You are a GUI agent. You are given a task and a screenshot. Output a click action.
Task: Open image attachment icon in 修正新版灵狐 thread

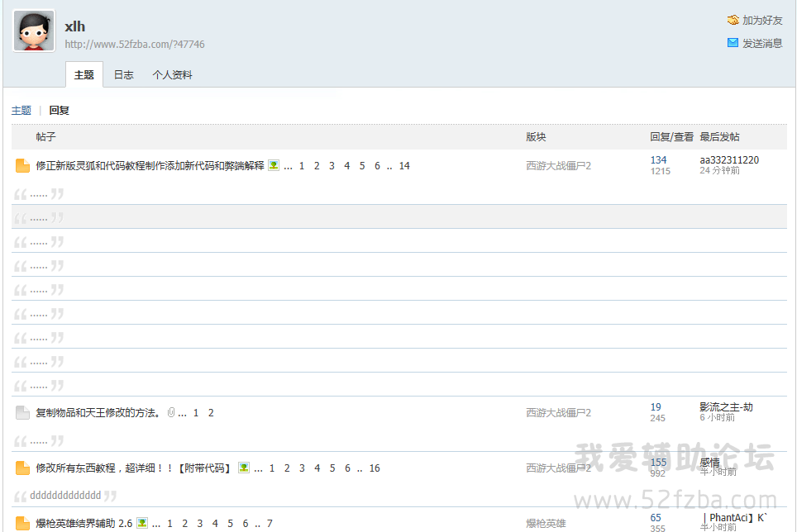274,165
